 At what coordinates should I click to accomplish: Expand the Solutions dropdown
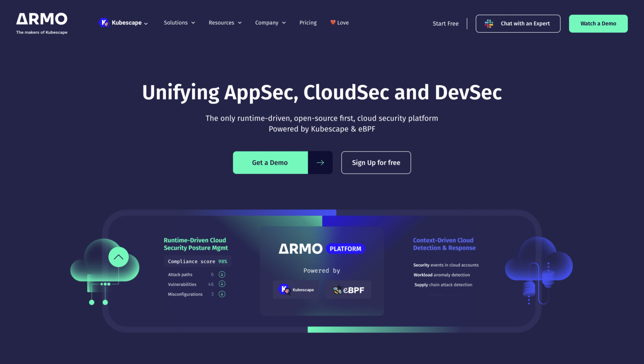click(179, 22)
